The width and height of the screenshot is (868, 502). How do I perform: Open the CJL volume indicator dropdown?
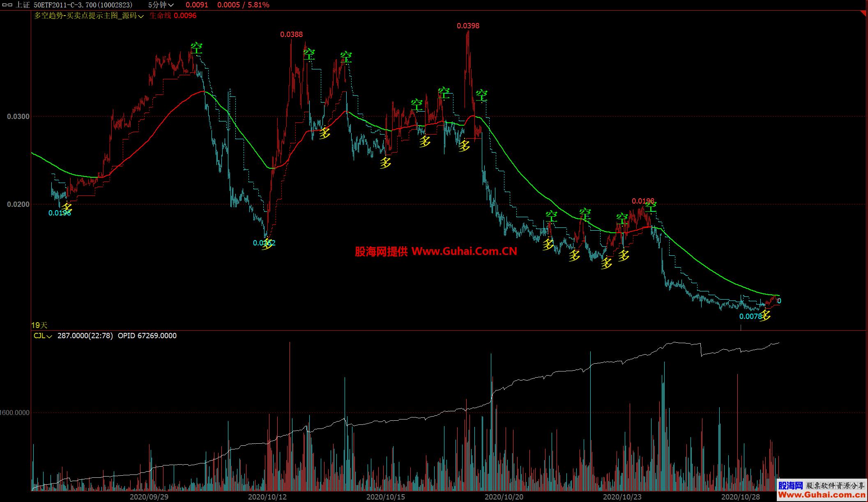[x=43, y=336]
